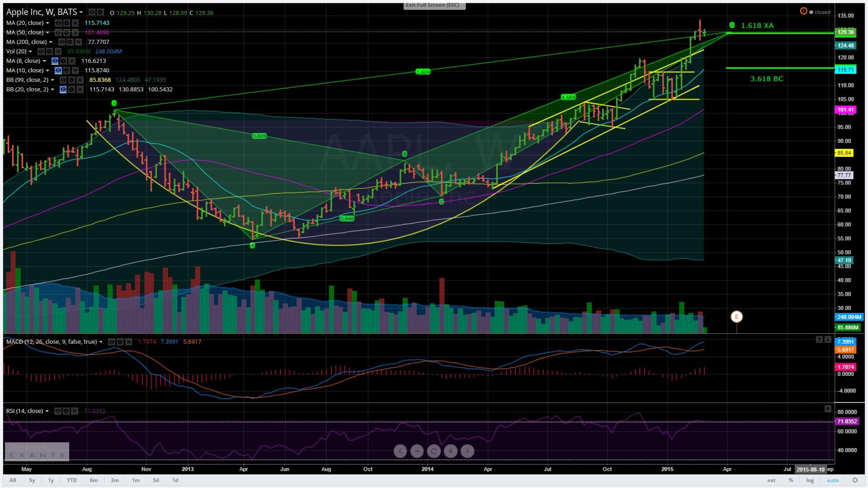Toggle visibility of Vol (20)
This screenshot has width=868, height=488.
click(x=41, y=52)
